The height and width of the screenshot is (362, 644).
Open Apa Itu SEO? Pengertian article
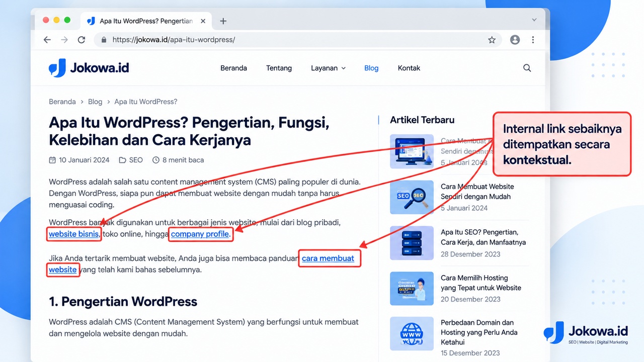tap(483, 237)
